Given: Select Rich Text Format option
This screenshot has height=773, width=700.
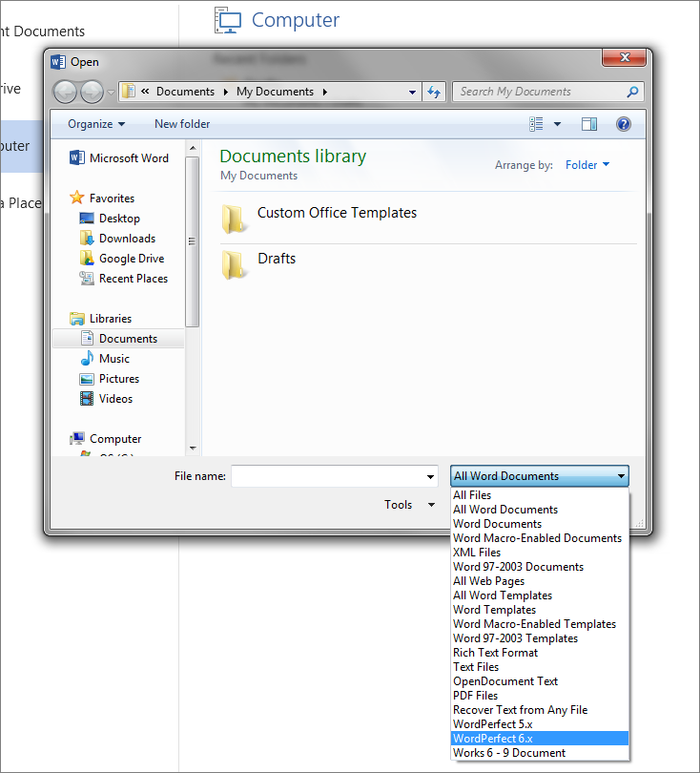Looking at the screenshot, I should pos(540,653).
